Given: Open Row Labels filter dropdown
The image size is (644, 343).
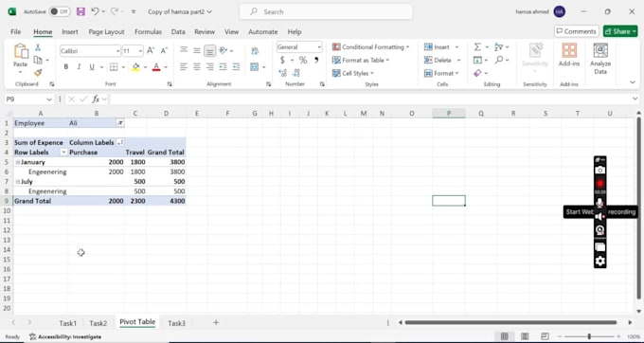Looking at the screenshot, I should pos(63,153).
